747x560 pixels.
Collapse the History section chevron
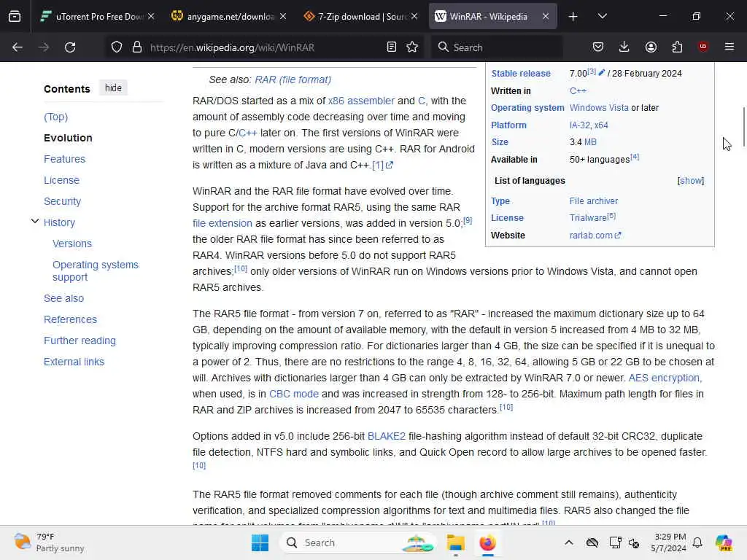pyautogui.click(x=35, y=222)
